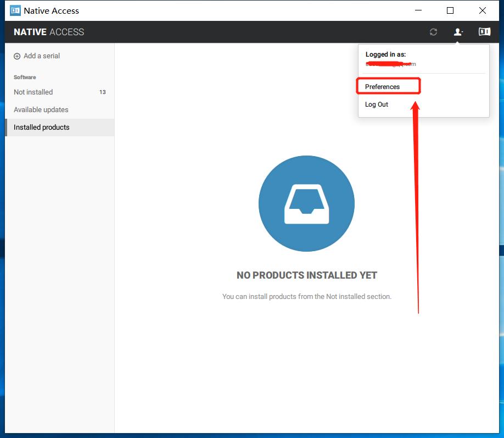
Task: Maximize the Native Access window
Action: pos(450,10)
